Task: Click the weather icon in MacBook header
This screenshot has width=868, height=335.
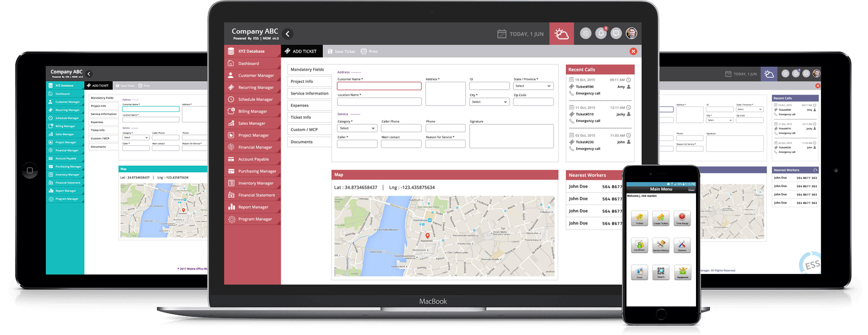Action: (561, 34)
